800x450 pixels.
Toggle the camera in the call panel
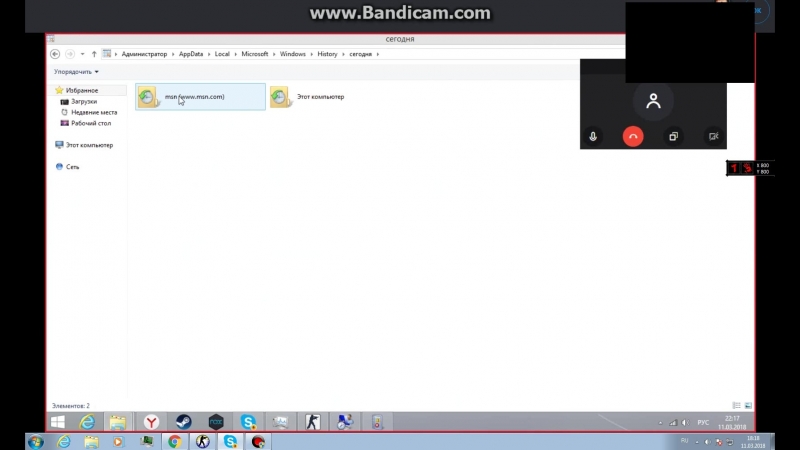click(713, 136)
